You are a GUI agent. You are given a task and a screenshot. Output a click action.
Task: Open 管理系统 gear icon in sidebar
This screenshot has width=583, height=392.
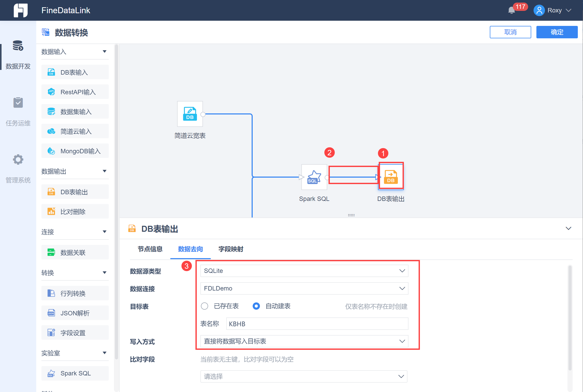tap(18, 160)
